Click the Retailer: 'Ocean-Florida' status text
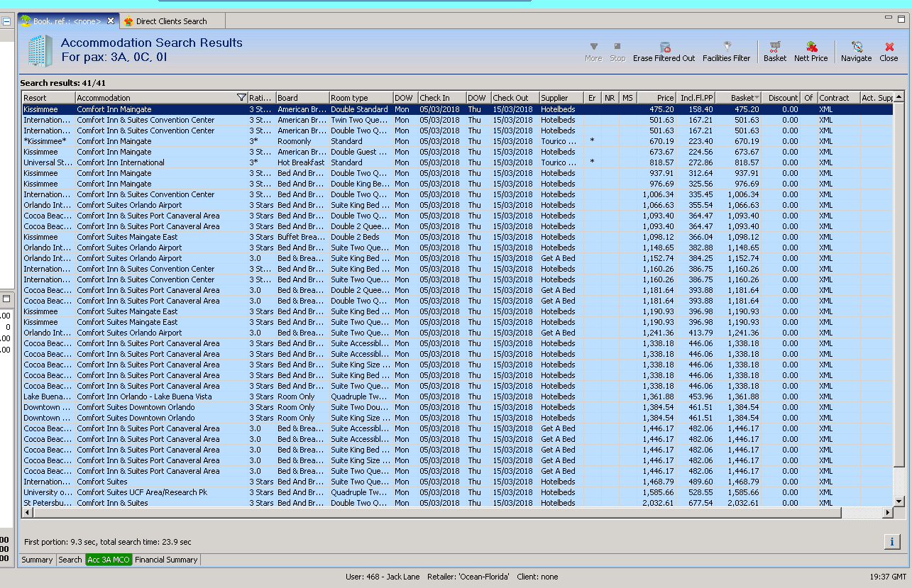The image size is (912, 588). click(468, 577)
